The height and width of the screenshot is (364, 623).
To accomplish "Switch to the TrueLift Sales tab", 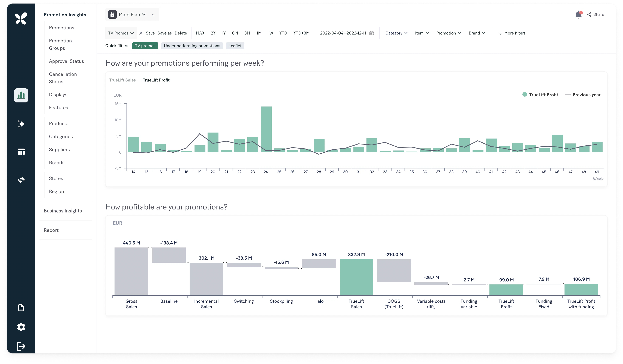I will click(x=122, y=80).
